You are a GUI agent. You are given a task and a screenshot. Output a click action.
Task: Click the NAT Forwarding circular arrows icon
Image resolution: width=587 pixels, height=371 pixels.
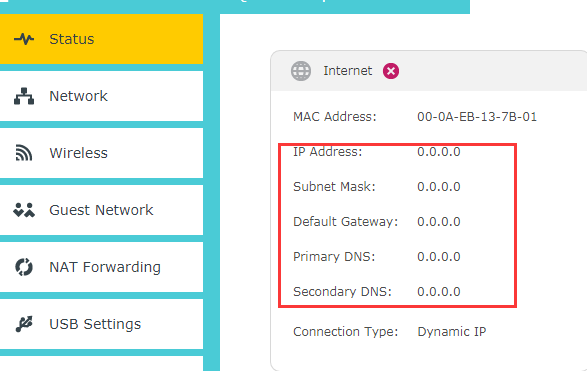coord(24,267)
